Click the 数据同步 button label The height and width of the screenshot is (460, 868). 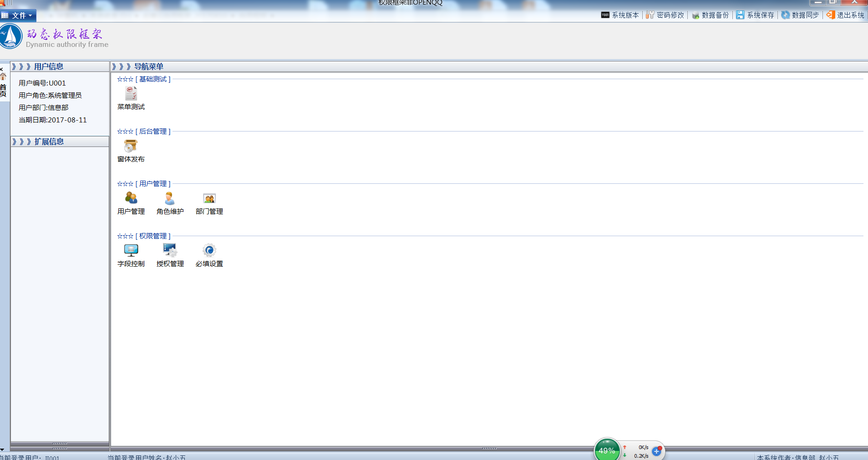coord(806,15)
